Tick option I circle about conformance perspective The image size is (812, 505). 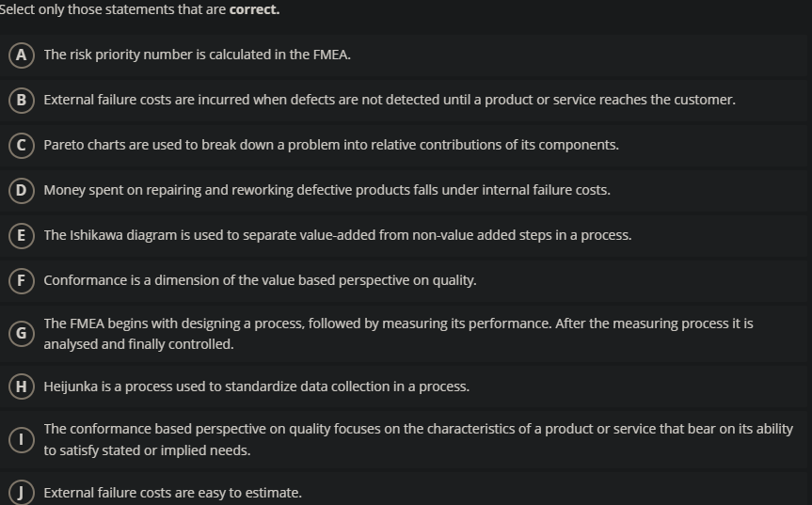click(x=20, y=439)
